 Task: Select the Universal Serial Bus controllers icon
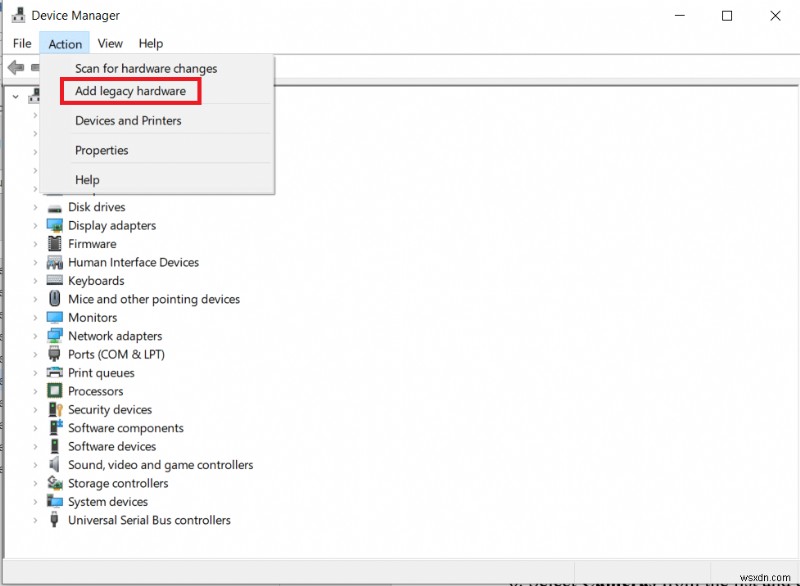click(x=53, y=520)
